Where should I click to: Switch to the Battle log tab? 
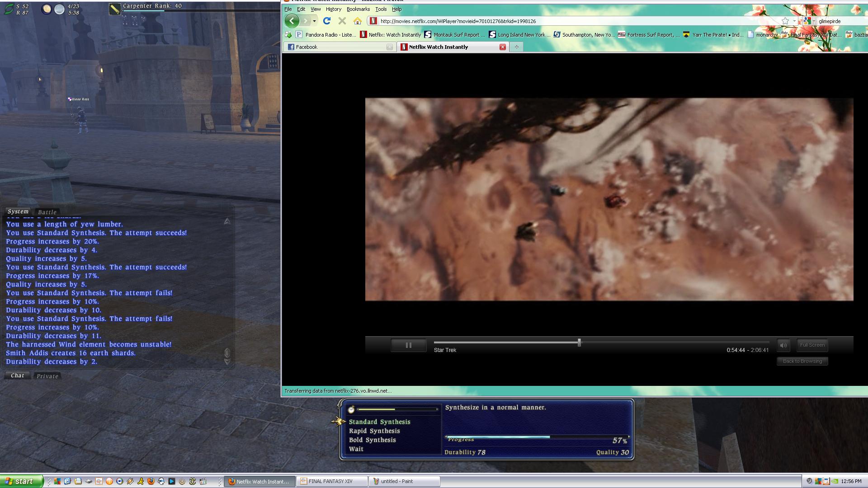pyautogui.click(x=47, y=212)
